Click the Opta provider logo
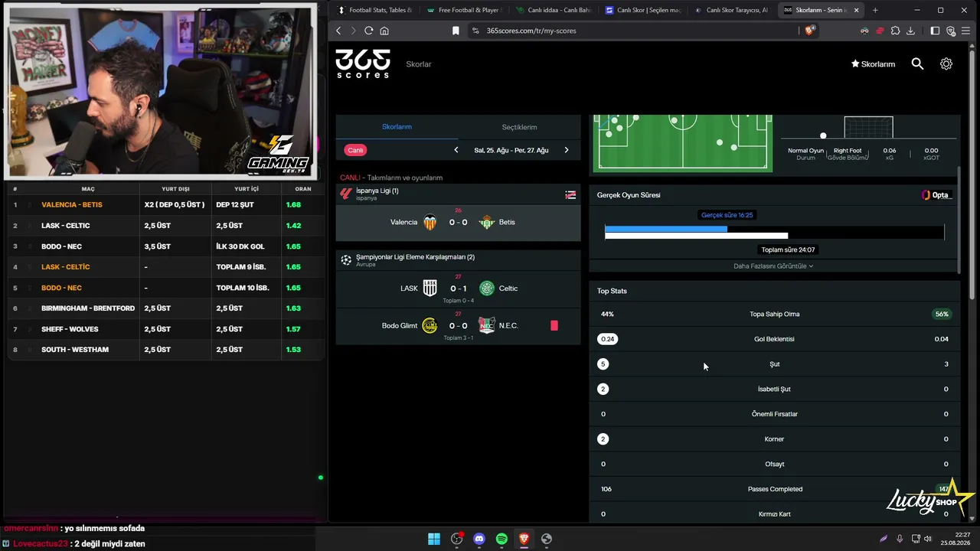980x551 pixels. pyautogui.click(x=936, y=195)
